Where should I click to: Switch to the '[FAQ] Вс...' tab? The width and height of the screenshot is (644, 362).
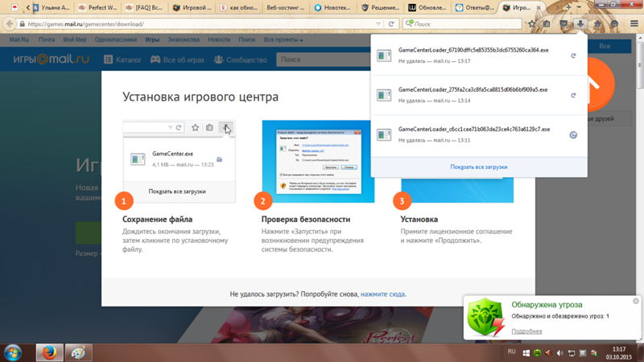coord(145,7)
